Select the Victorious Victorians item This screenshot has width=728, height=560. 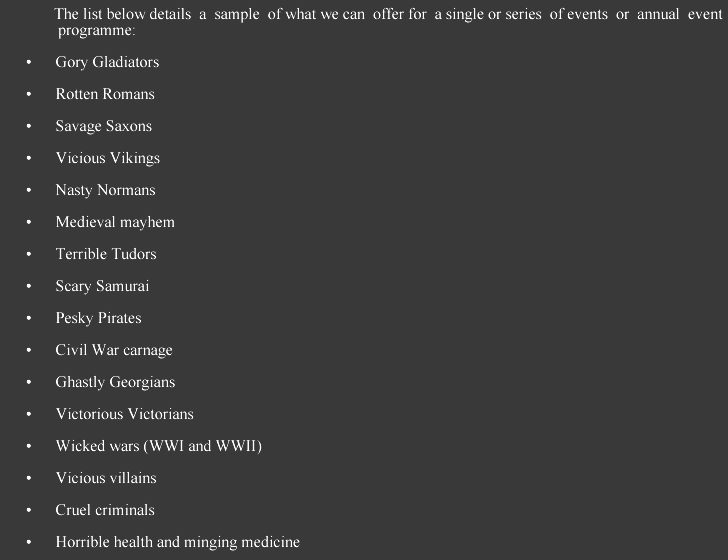pos(124,414)
